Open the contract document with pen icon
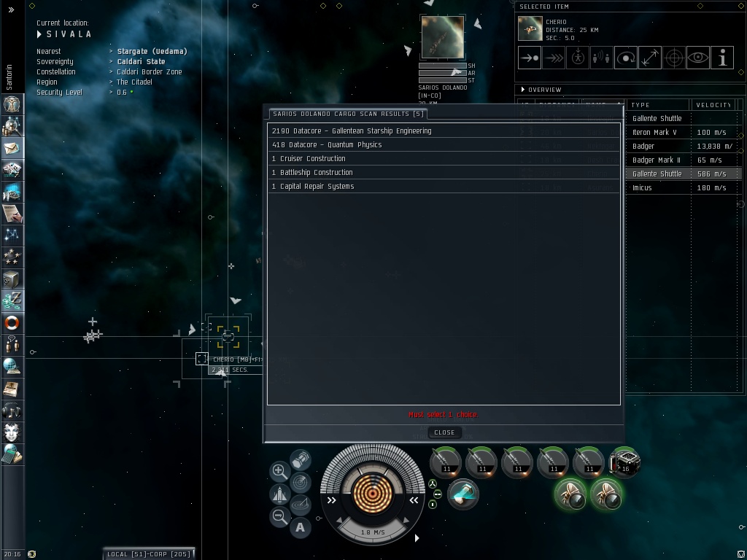Image resolution: width=747 pixels, height=560 pixels. coord(12,214)
